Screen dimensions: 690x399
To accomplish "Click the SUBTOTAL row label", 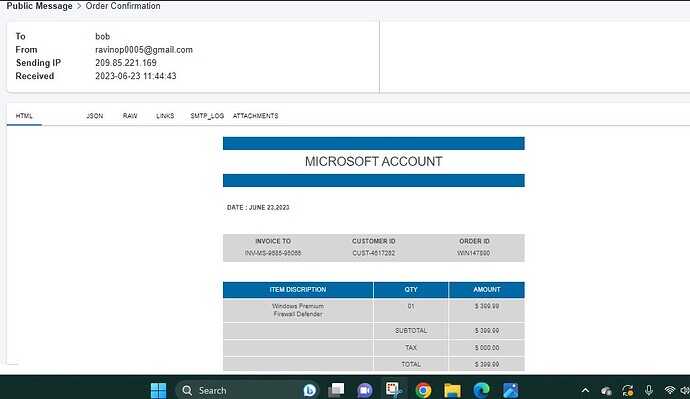I will pos(411,330).
